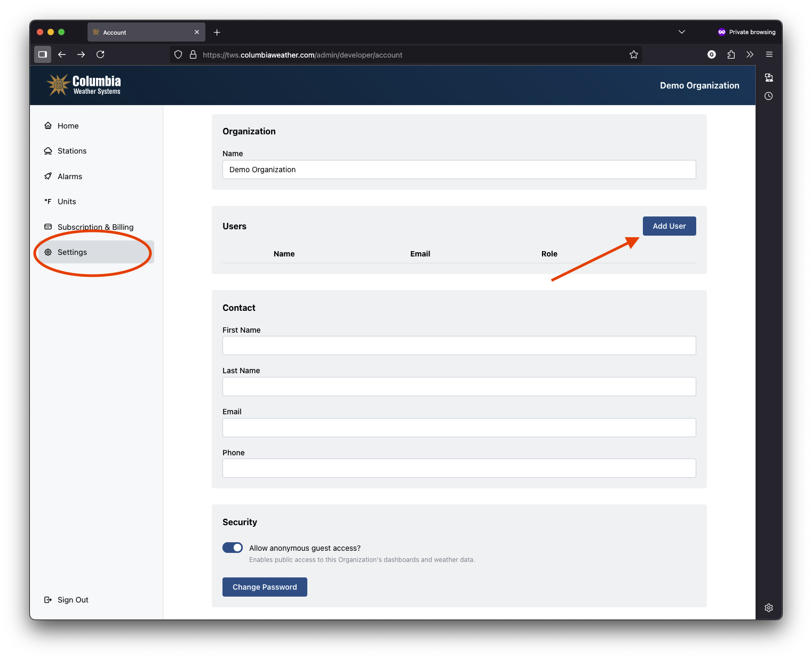
Task: Open the browser sidebar settings gear
Action: (x=769, y=608)
